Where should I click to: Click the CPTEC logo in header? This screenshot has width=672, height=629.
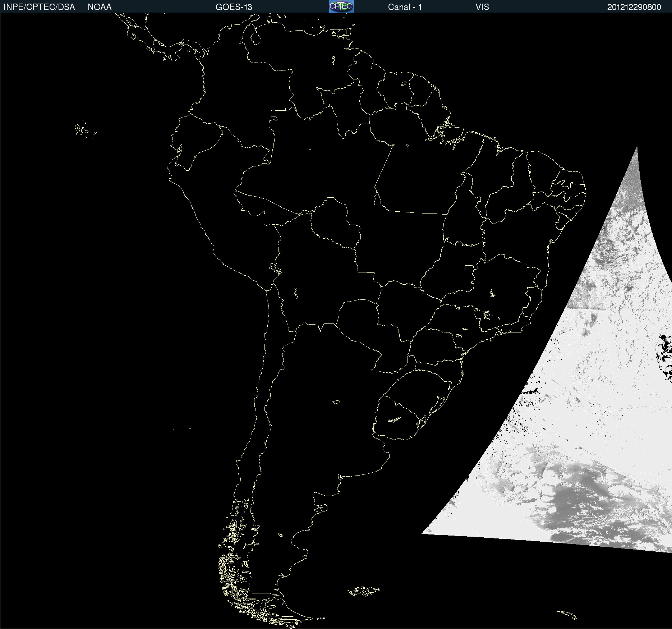(x=341, y=6)
